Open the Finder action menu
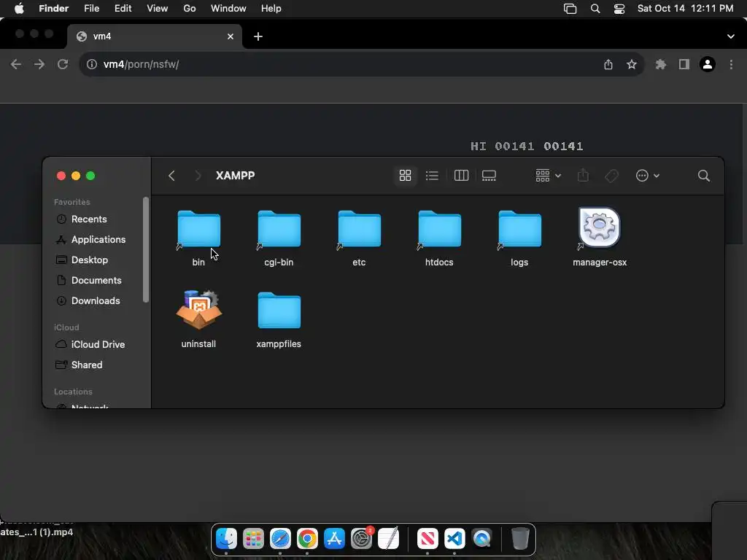Viewport: 747px width, 560px height. click(648, 176)
